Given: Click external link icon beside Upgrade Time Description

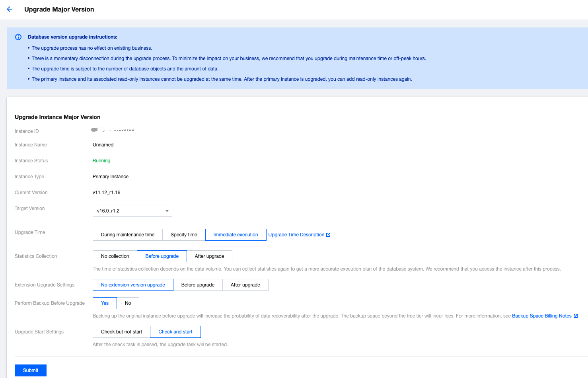Looking at the screenshot, I should click(x=328, y=235).
